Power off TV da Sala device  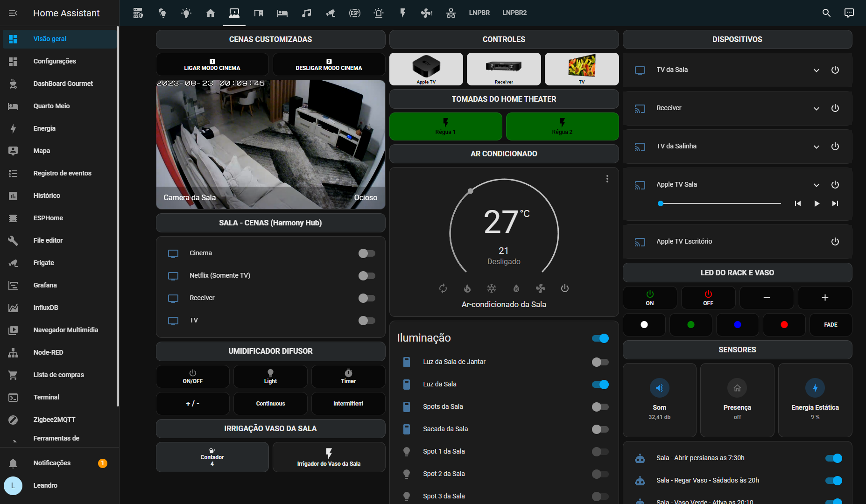point(835,70)
